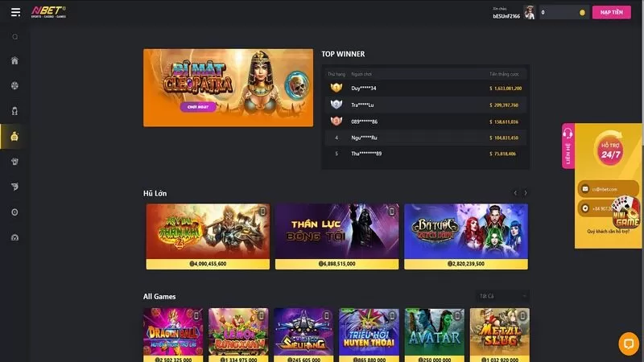Open the fish shooting sidebar icon
This screenshot has height=362, width=644.
[x=14, y=187]
